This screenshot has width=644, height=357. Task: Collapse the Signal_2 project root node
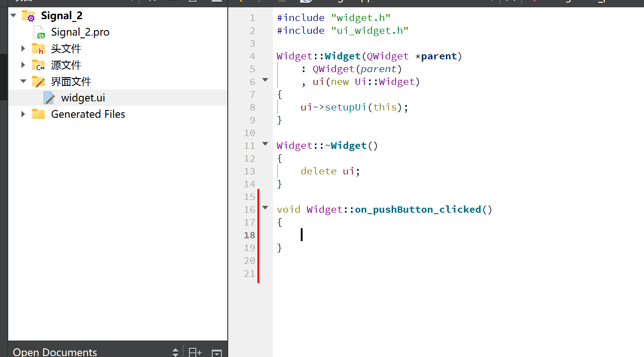(x=13, y=16)
